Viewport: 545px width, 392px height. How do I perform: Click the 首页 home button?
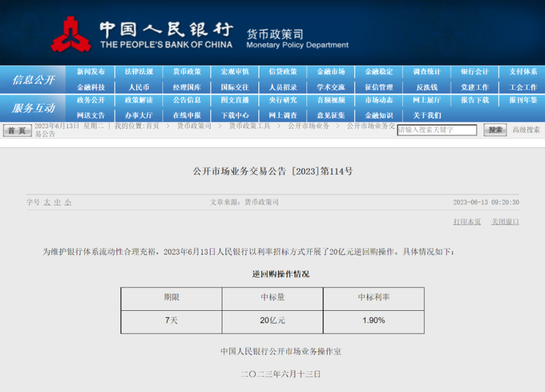pyautogui.click(x=18, y=131)
